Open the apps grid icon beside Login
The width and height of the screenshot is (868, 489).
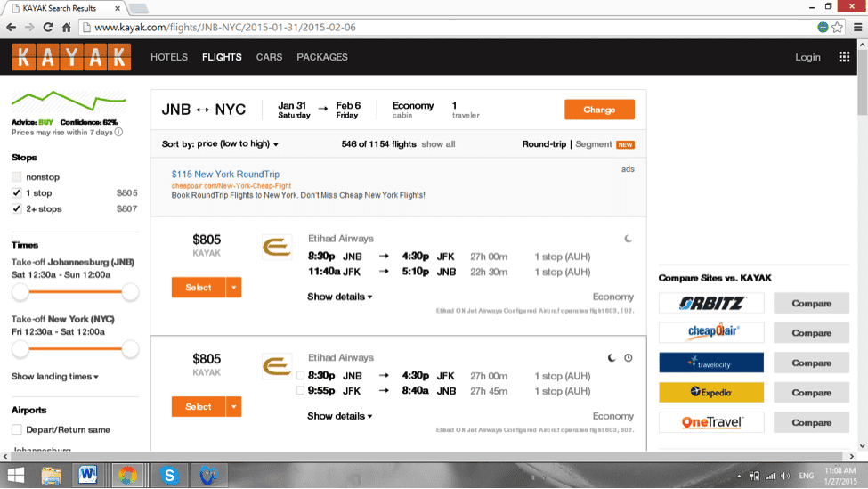pos(844,57)
